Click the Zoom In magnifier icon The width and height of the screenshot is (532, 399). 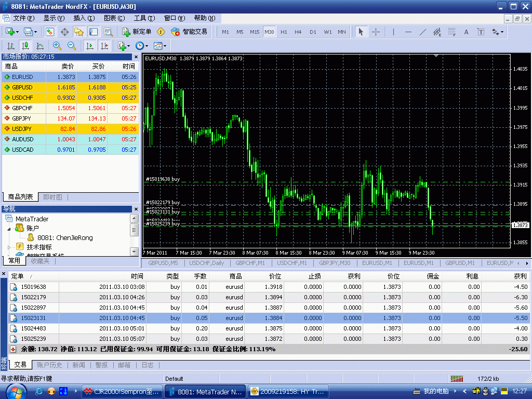(57, 46)
